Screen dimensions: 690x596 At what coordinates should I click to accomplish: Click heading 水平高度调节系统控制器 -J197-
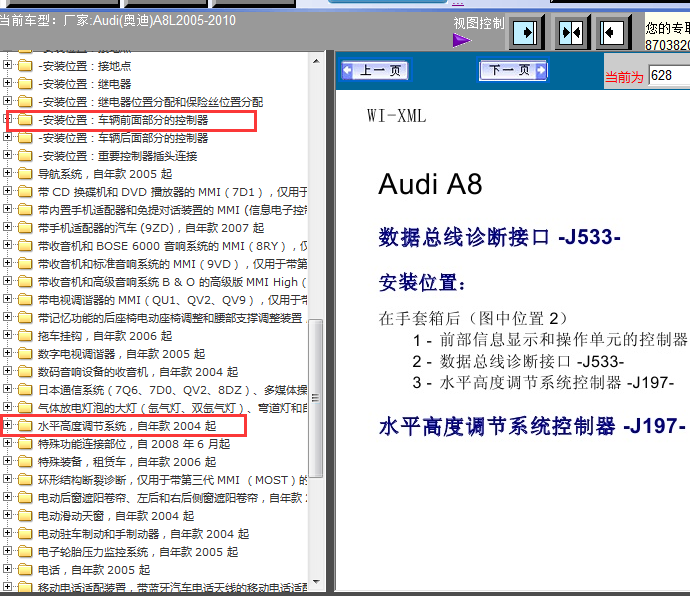pos(532,426)
